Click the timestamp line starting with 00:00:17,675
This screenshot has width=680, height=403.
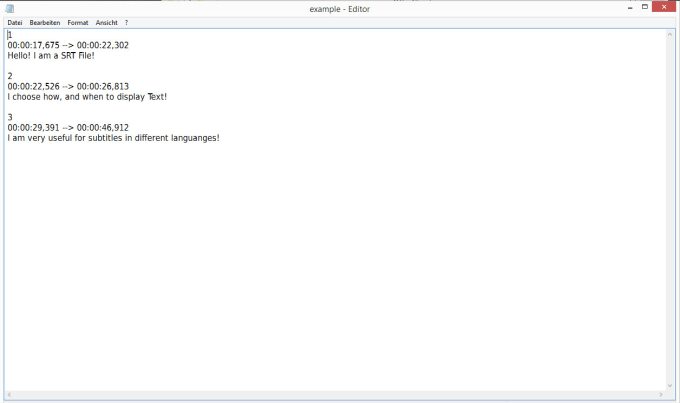[68, 45]
